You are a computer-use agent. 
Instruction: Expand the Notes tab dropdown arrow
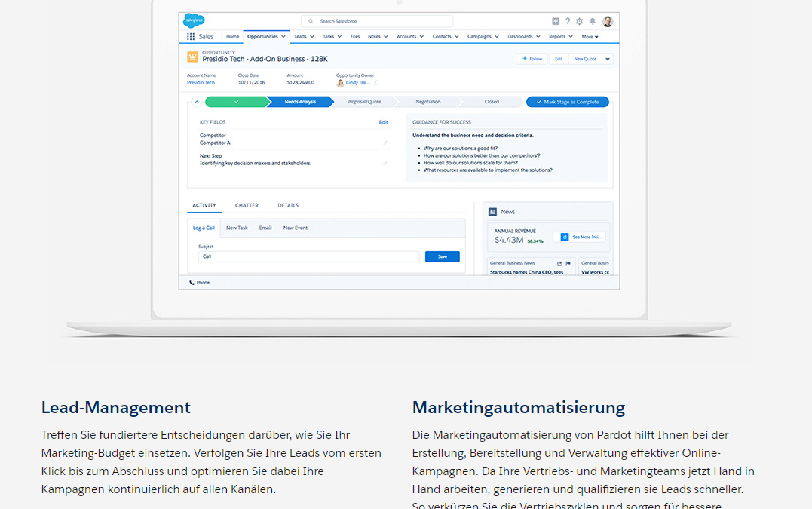tap(386, 37)
